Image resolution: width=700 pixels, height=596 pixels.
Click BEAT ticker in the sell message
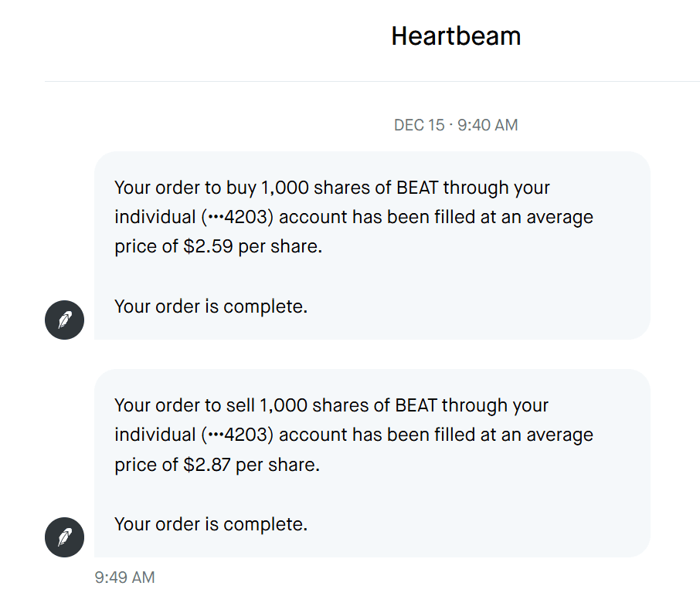pos(416,405)
